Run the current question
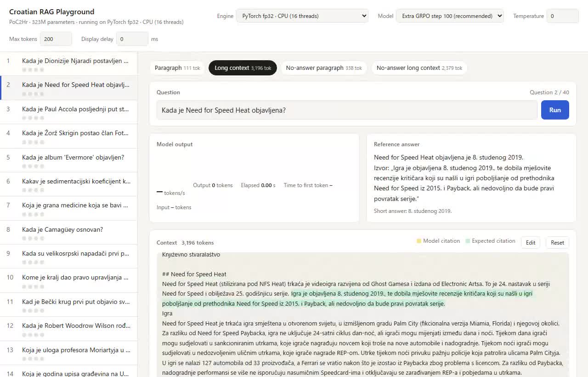Screen dimensions: 588x377 pyautogui.click(x=555, y=110)
